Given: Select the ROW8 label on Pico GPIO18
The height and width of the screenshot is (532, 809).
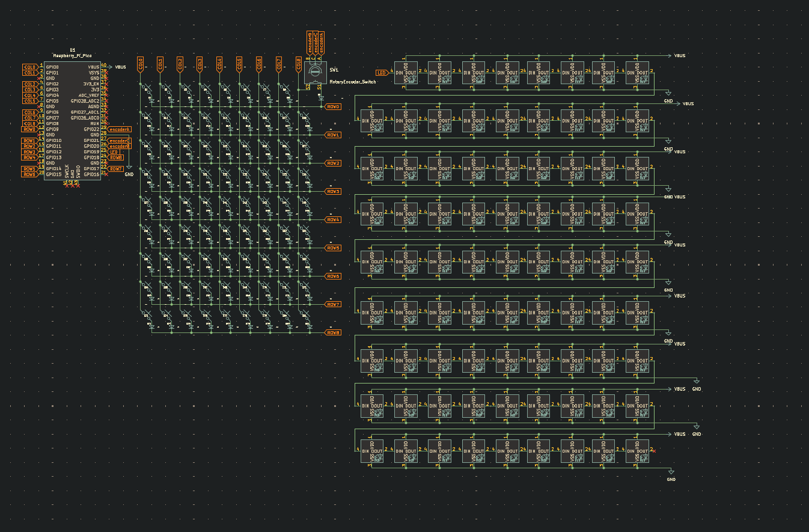Looking at the screenshot, I should 116,157.
